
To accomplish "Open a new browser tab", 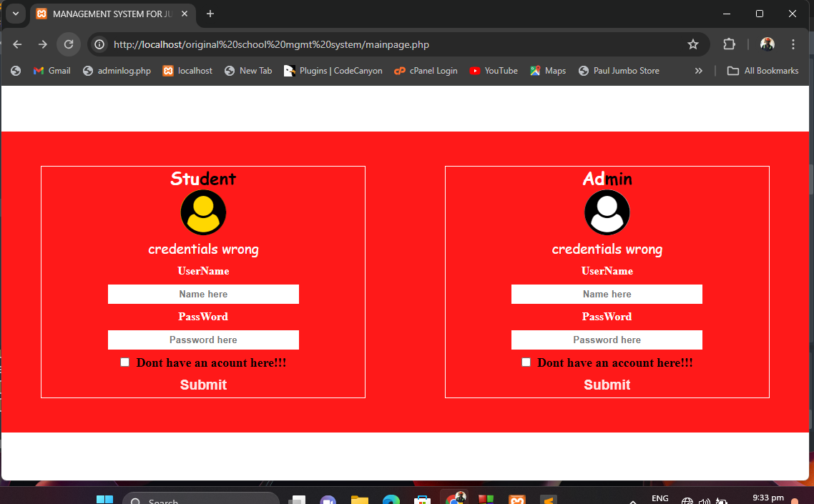I will pyautogui.click(x=210, y=14).
